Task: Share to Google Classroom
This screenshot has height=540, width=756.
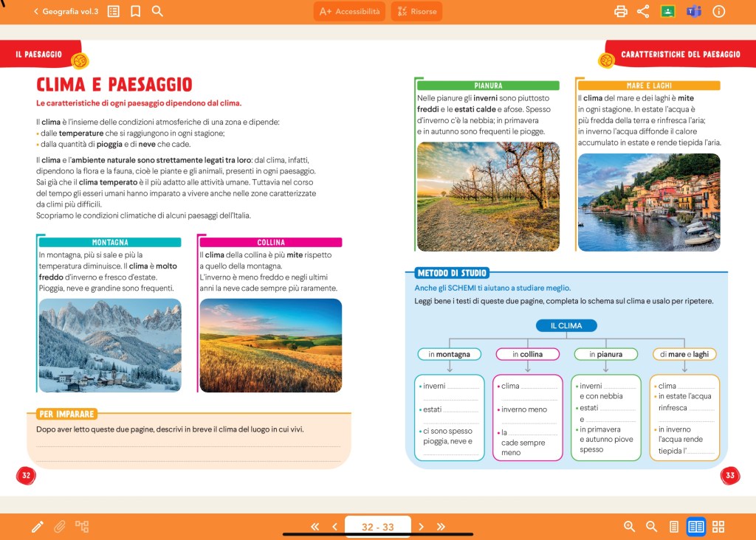Action: point(667,11)
